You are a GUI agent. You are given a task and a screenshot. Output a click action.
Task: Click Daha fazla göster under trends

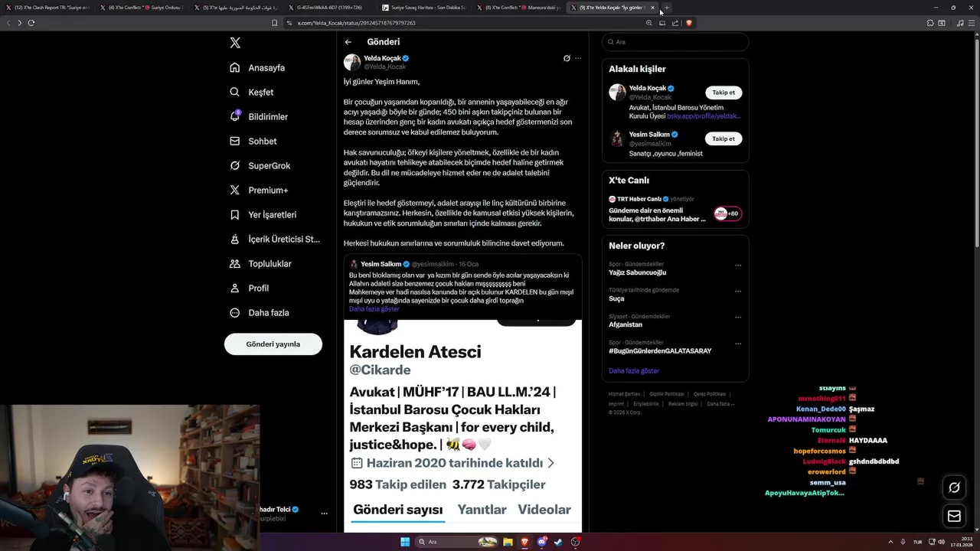634,370
